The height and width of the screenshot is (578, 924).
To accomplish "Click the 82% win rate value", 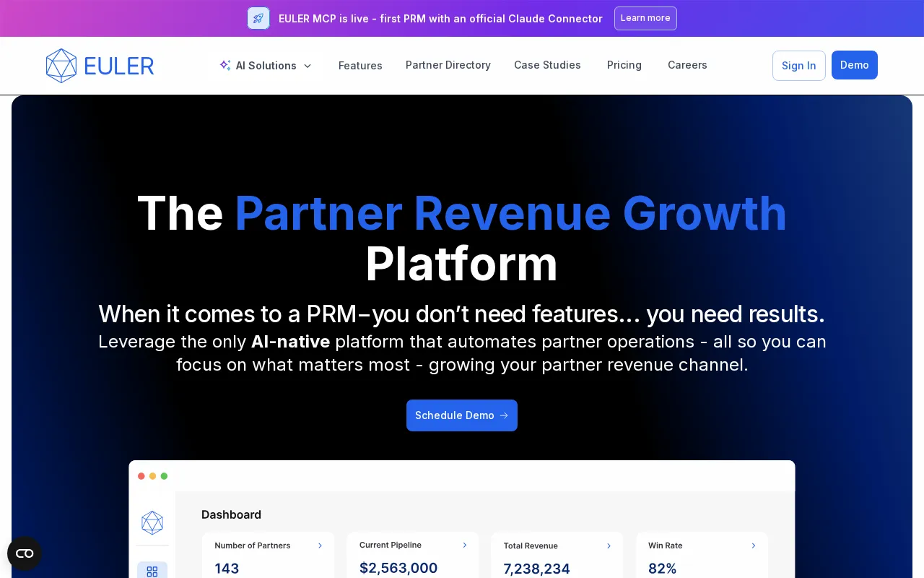I will (x=663, y=569).
